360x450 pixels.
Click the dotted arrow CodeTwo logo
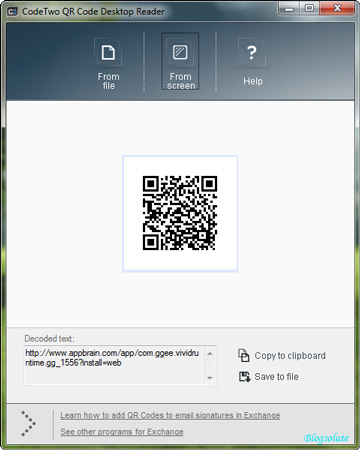pos(28,423)
